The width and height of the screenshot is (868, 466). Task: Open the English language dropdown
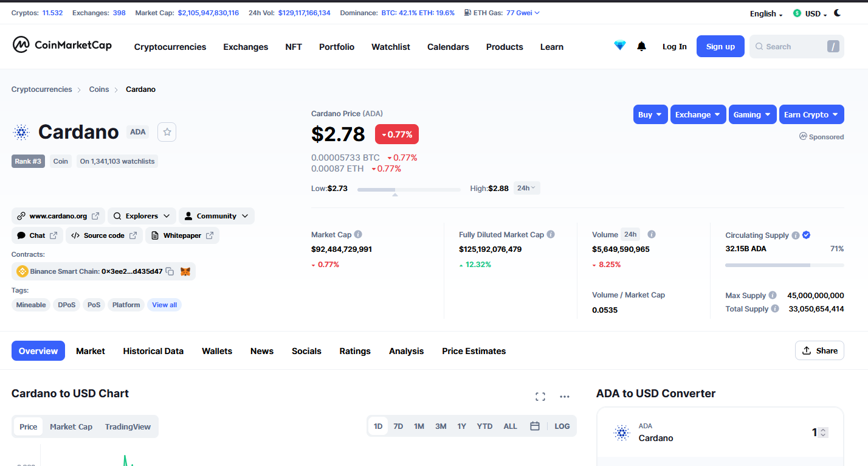[x=766, y=13]
